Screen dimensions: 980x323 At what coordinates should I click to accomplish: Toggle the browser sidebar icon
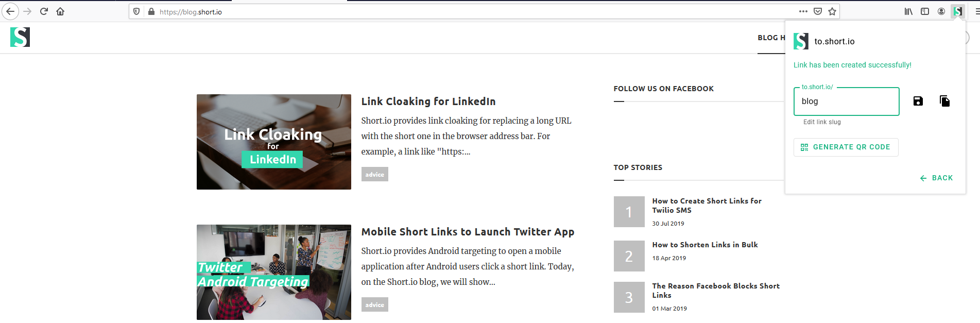click(925, 11)
